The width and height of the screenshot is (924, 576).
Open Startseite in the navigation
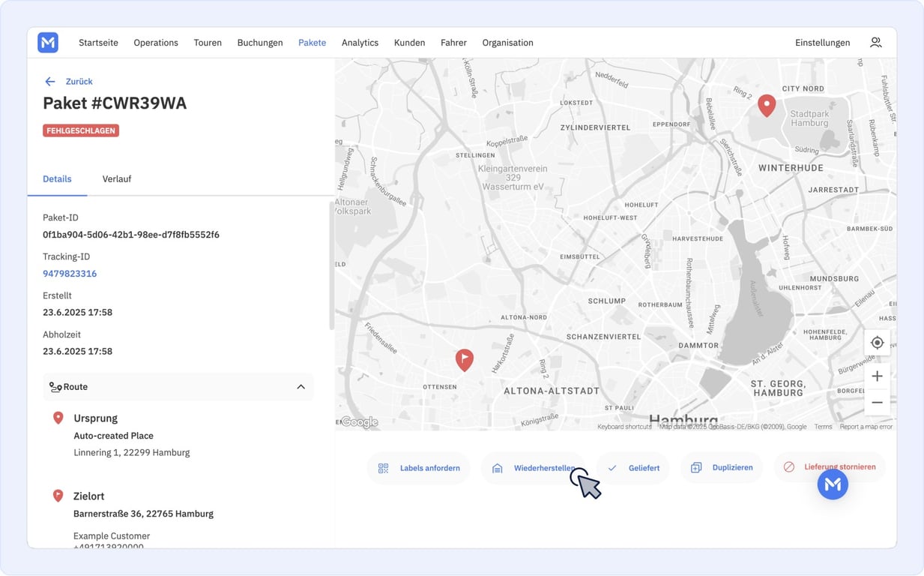pos(98,43)
